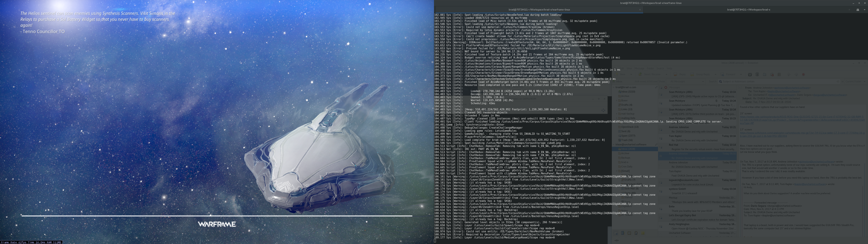This screenshot has width=868, height=244.
Task: Click the status envelope column header icon
Action: [661, 87]
